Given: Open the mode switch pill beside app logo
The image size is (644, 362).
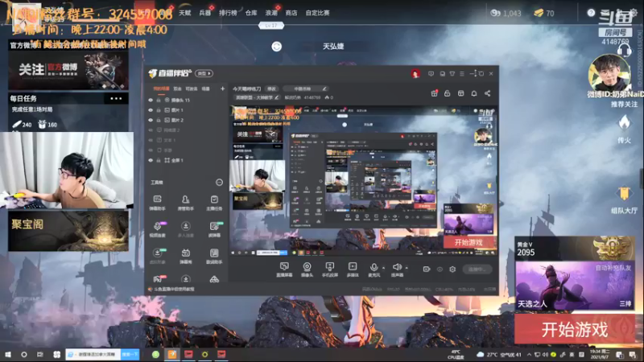Looking at the screenshot, I should point(204,73).
